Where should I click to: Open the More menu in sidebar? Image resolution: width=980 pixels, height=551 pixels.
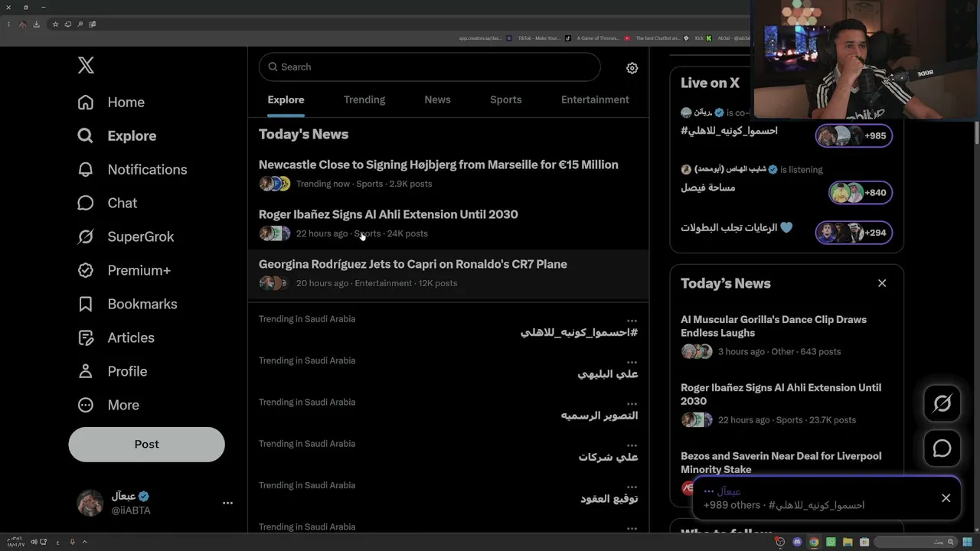[108, 405]
